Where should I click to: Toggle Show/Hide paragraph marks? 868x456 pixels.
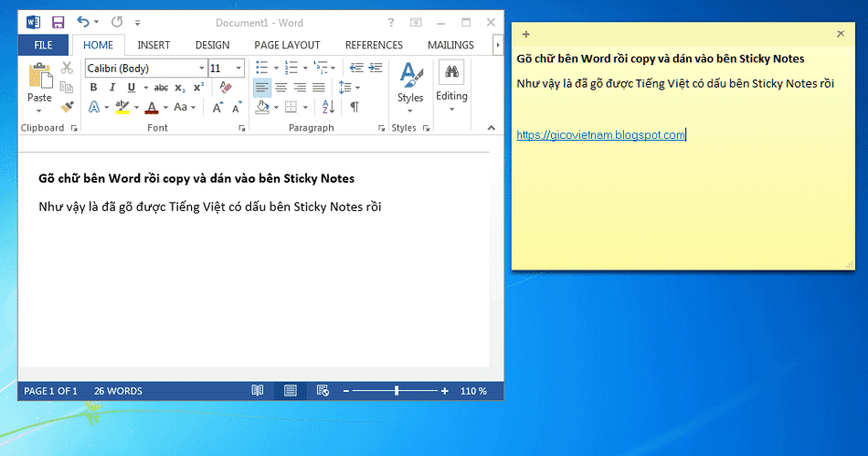355,107
